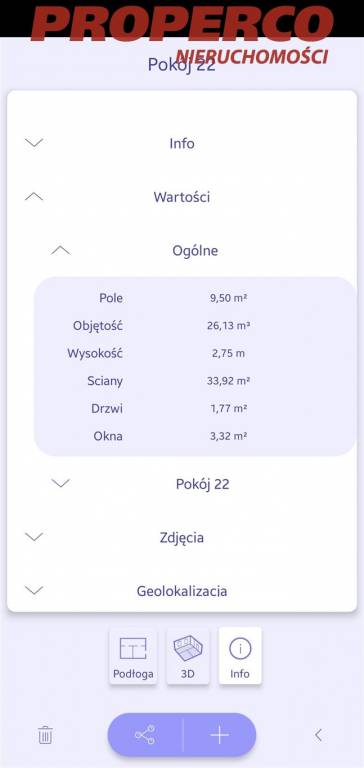Tap the Ogólne subsection heading

click(x=195, y=251)
